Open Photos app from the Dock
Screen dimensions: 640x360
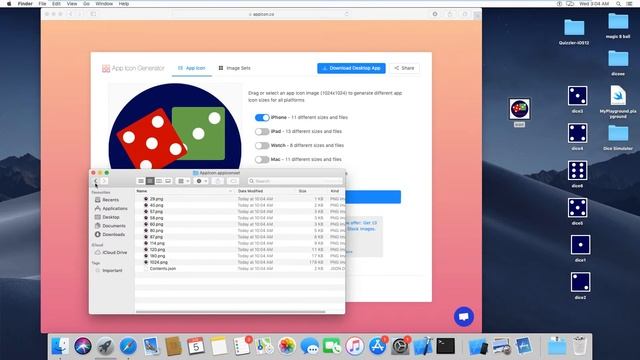coord(287,346)
